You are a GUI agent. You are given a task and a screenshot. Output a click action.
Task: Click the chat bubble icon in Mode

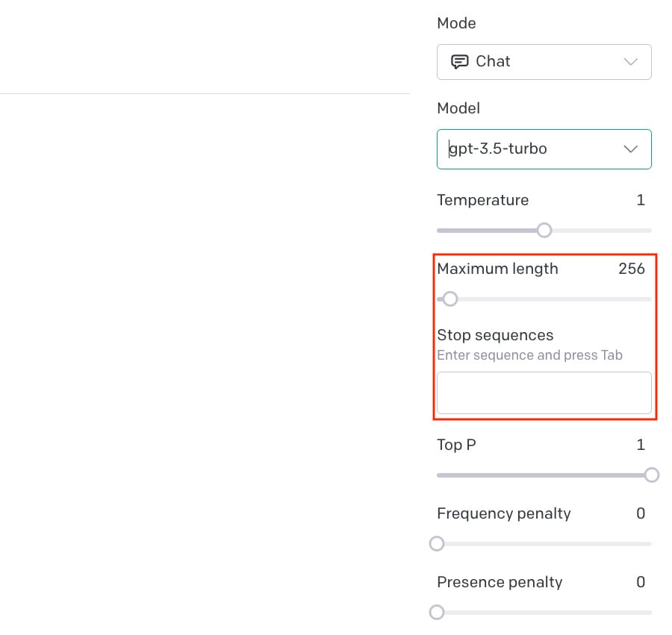click(460, 62)
